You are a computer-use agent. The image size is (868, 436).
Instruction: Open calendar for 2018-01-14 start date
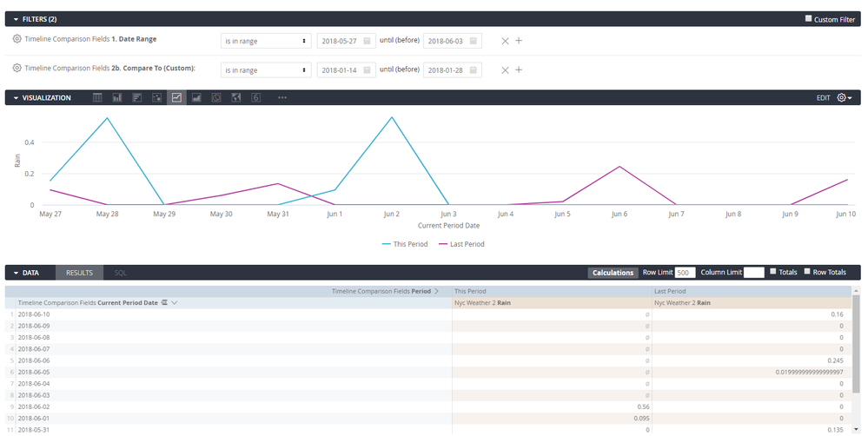pos(367,70)
